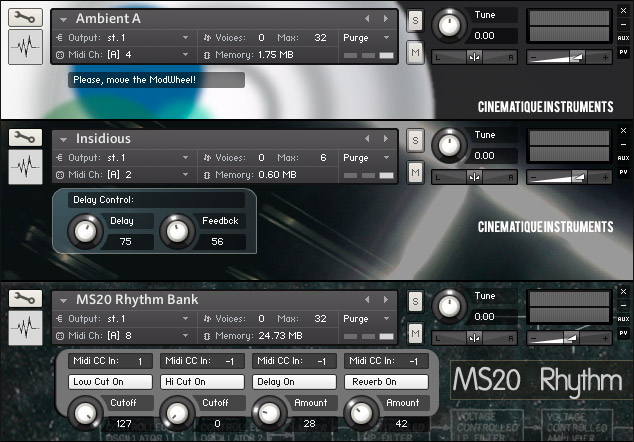This screenshot has height=442, width=634.
Task: Open Output dropdown for Ambient A
Action: [185, 38]
